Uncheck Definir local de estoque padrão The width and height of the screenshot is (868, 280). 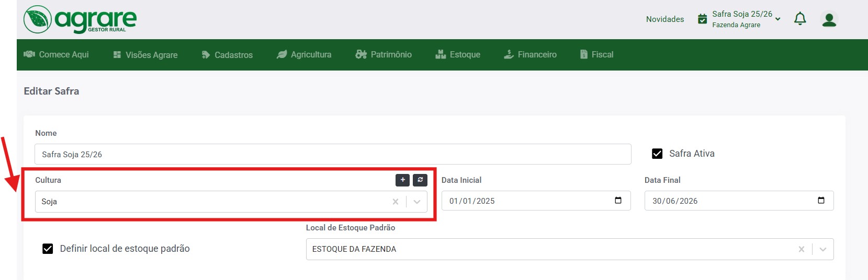point(48,249)
